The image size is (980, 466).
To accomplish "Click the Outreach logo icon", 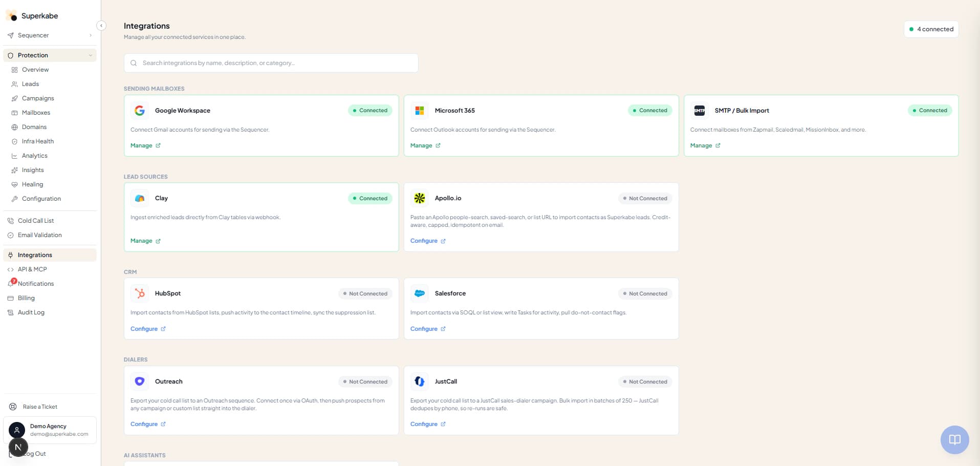I will pos(140,382).
